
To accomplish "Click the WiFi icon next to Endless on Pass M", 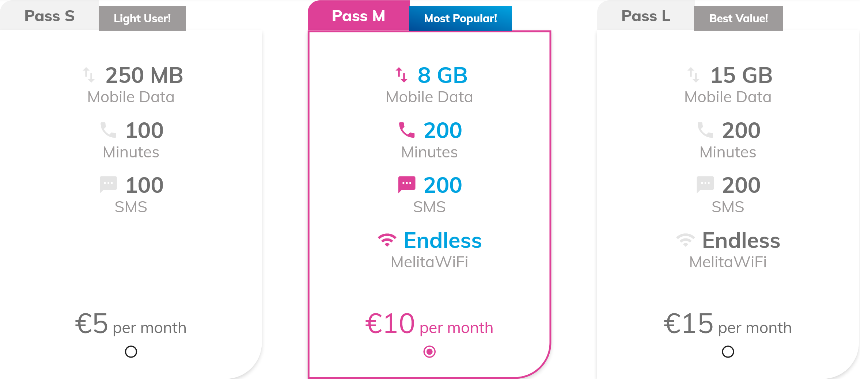I will click(386, 240).
